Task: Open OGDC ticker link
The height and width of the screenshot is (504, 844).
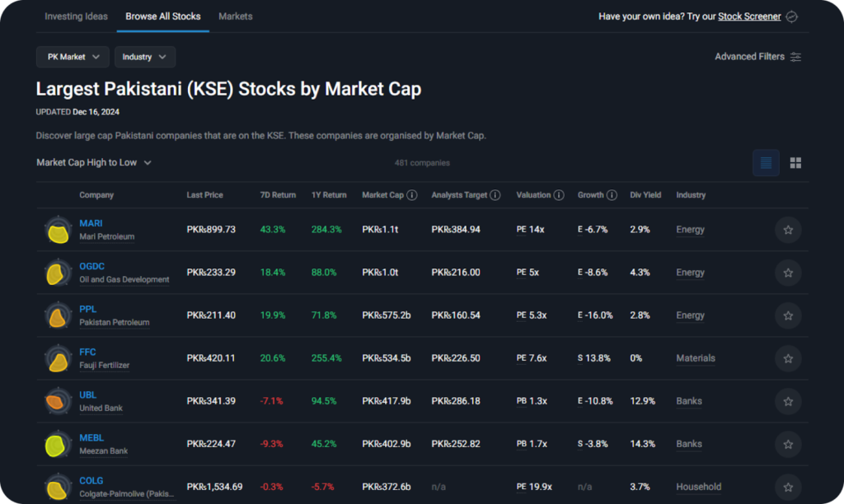Action: click(x=92, y=266)
